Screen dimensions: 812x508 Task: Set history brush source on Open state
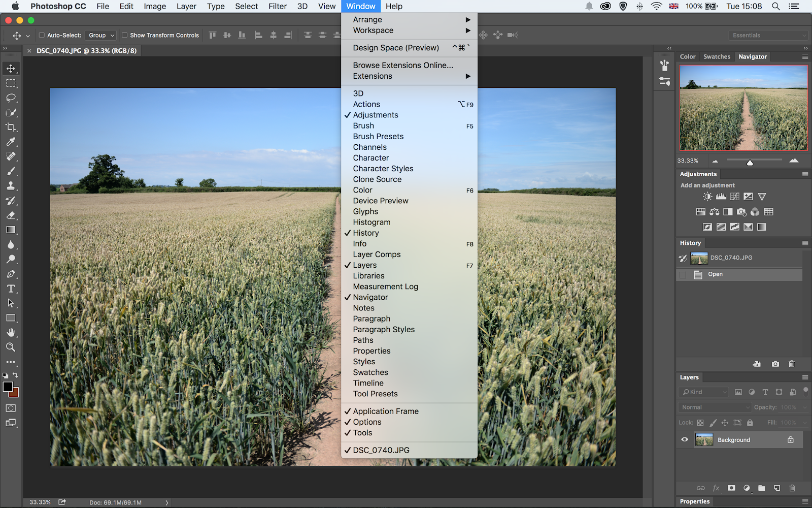click(x=683, y=275)
